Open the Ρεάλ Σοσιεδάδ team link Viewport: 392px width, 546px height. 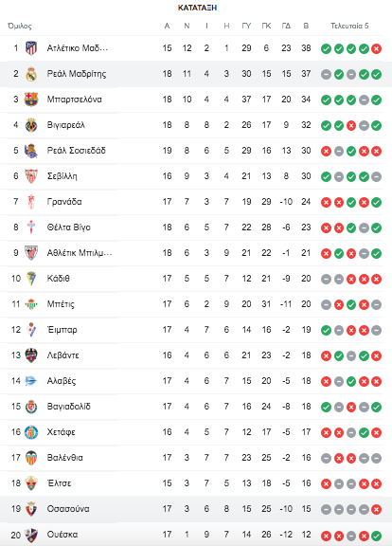point(76,151)
